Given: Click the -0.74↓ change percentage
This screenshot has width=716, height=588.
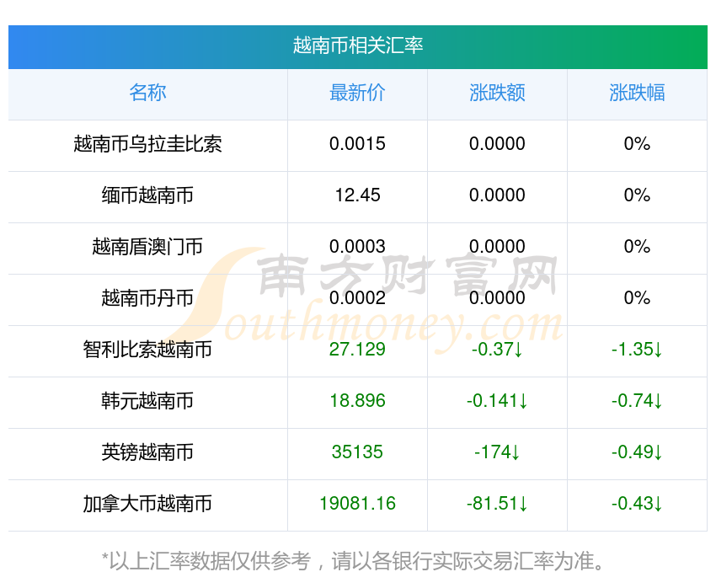Looking at the screenshot, I should coord(637,401).
